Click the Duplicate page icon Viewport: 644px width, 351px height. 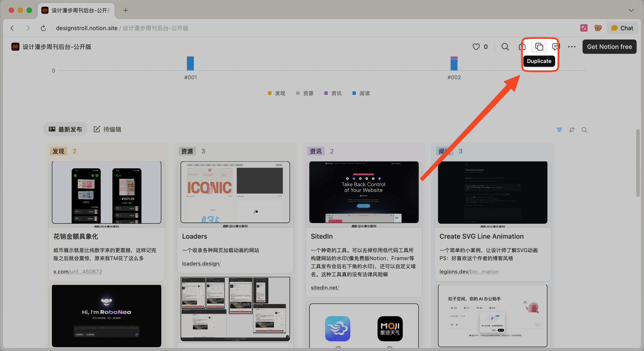tap(539, 47)
